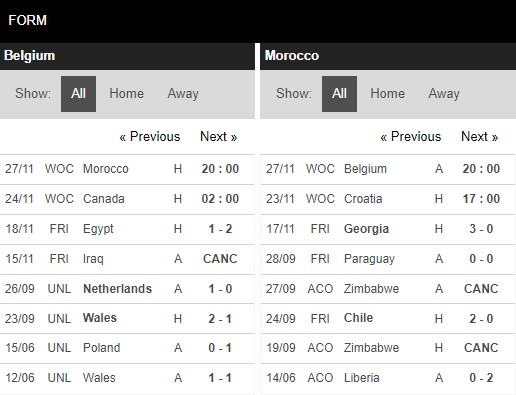Show Morocco Away matches only
Viewport: 516px width, 395px height.
pos(444,94)
